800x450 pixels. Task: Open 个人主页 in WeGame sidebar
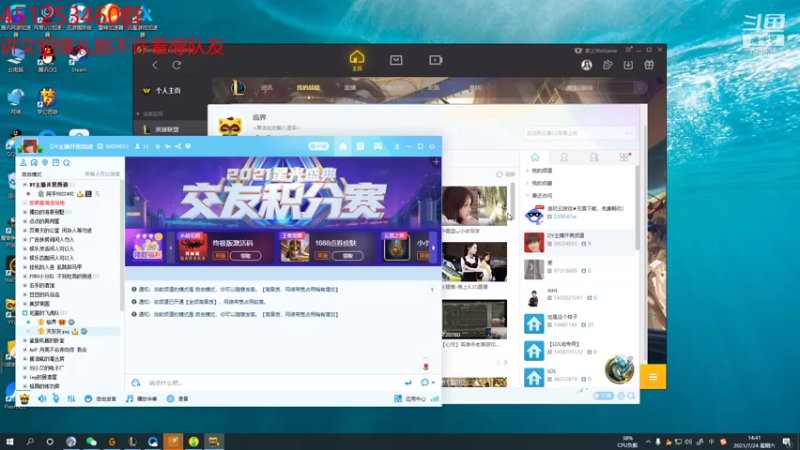click(x=168, y=90)
